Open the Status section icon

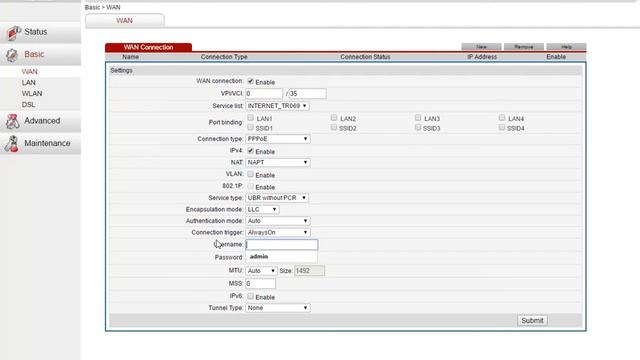(x=13, y=33)
